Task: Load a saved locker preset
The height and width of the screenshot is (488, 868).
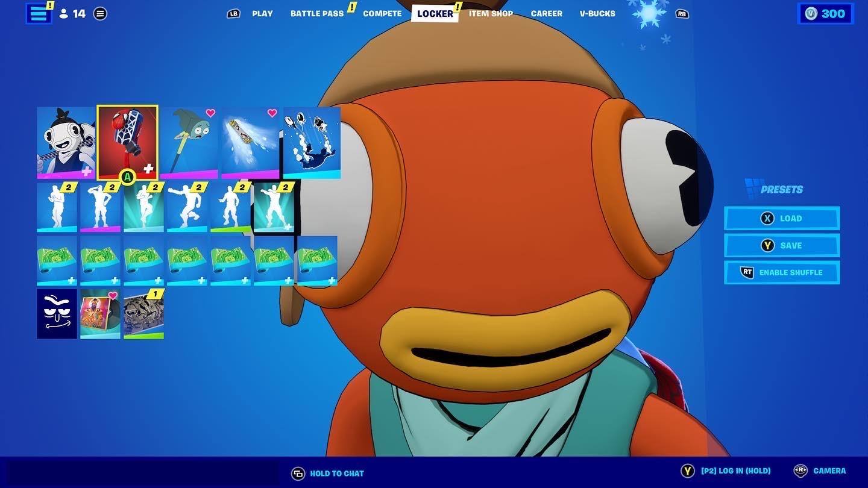Action: pyautogui.click(x=782, y=219)
